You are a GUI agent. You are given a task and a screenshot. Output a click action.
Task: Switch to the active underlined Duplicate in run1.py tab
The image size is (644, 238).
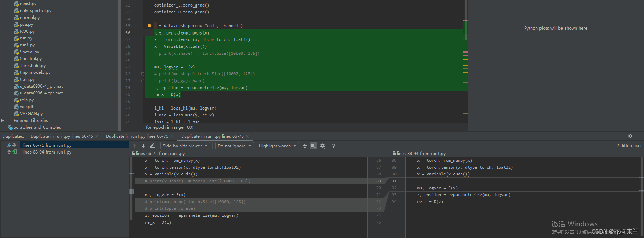(x=212, y=136)
